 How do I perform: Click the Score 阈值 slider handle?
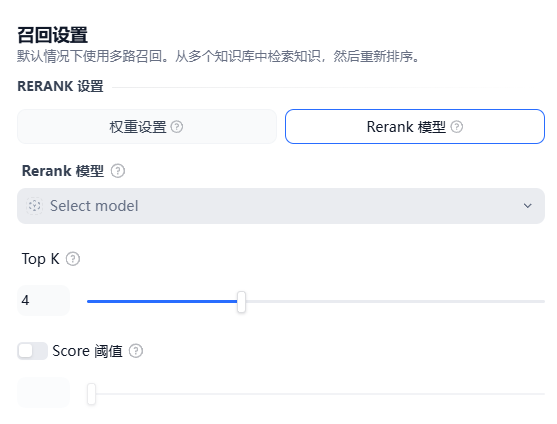click(91, 393)
